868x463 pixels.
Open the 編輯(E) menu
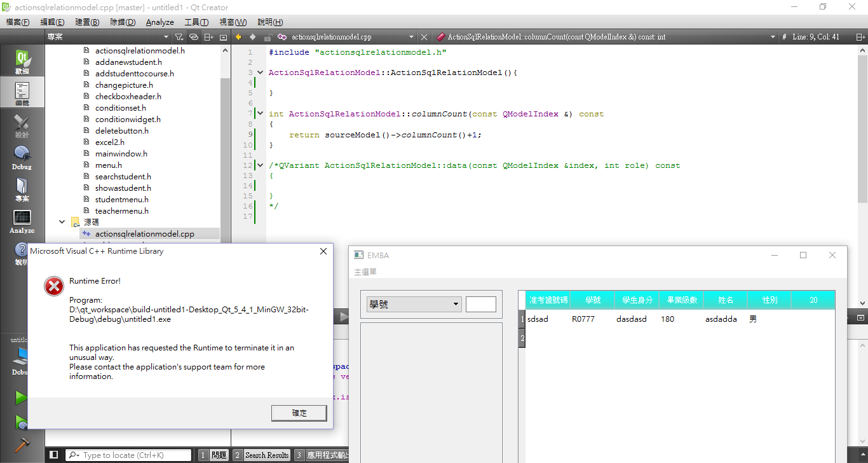[52, 22]
